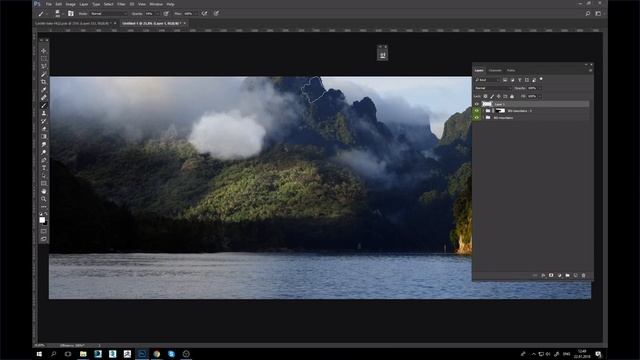Swap foreground and background colors
This screenshot has height=360, width=640.
[x=46, y=213]
